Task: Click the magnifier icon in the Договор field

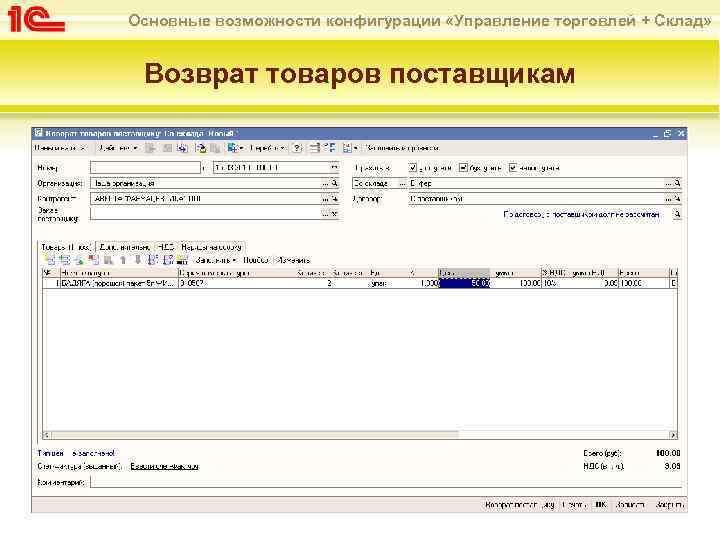Action: [677, 199]
